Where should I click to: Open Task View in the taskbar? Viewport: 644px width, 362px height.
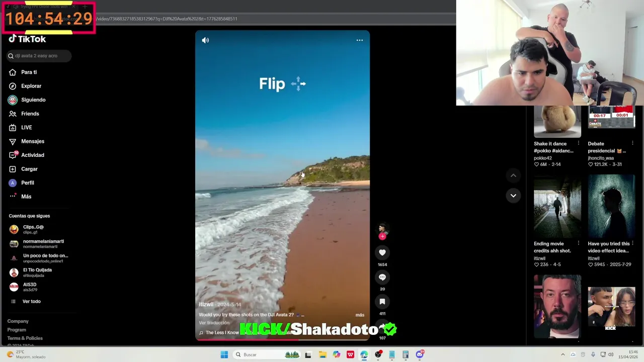click(x=308, y=354)
